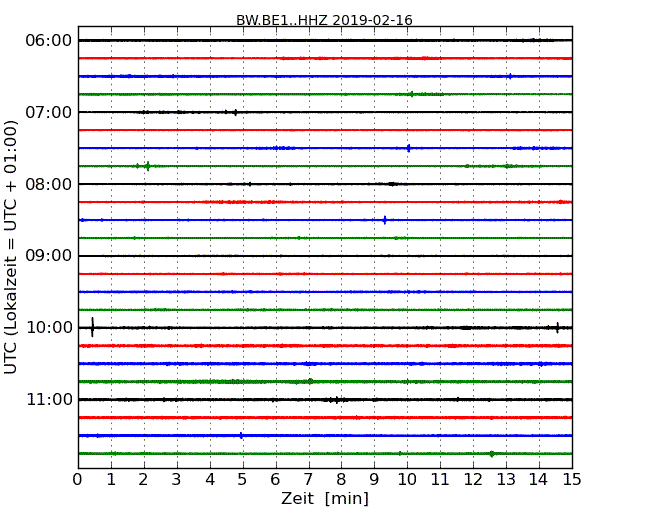Click the black burst near minute 9.5 on 08:00 trace
The height and width of the screenshot is (520, 650).
(392, 184)
